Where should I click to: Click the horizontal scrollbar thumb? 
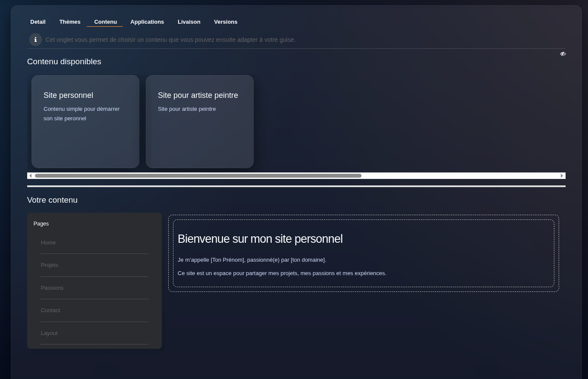(x=198, y=176)
